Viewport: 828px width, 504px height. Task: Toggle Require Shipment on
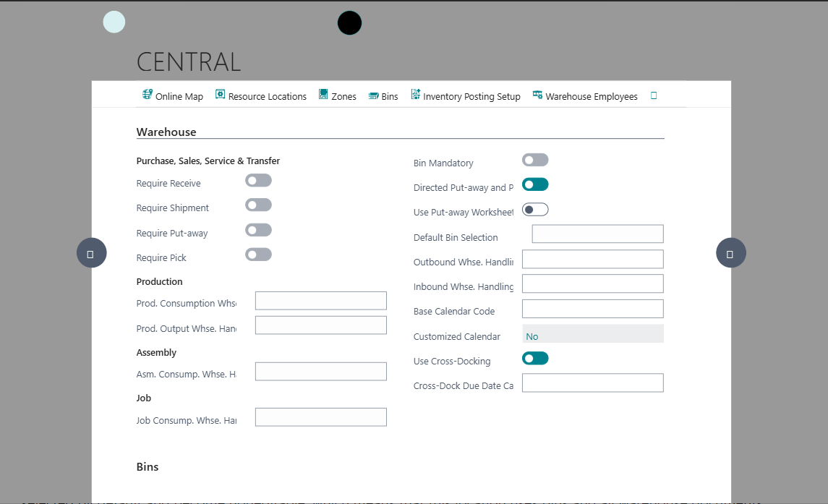(258, 205)
